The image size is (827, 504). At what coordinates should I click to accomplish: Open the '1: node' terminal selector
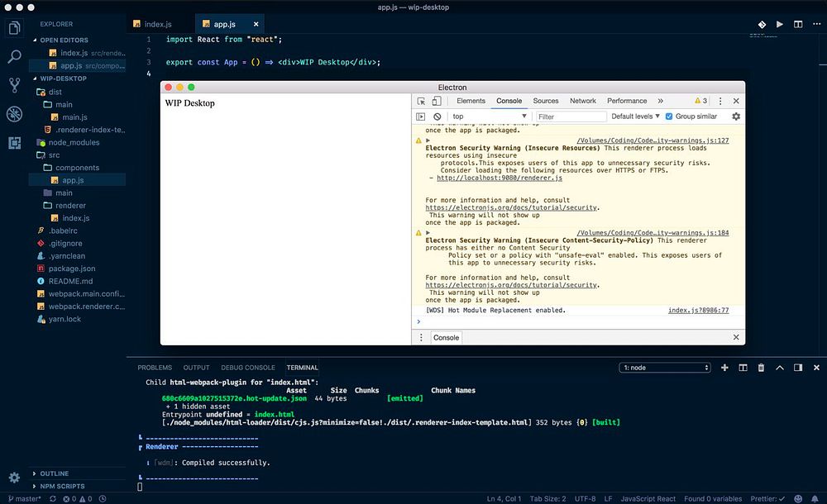pos(665,368)
